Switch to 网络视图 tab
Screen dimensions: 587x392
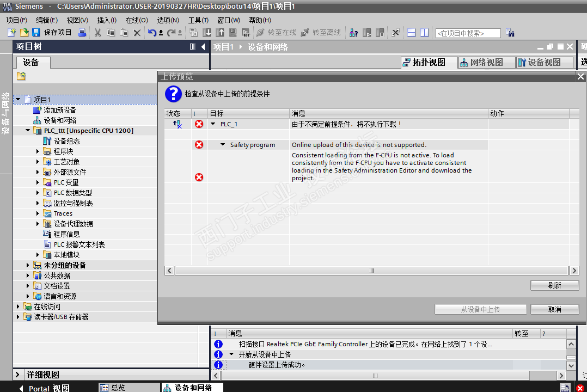click(x=486, y=62)
